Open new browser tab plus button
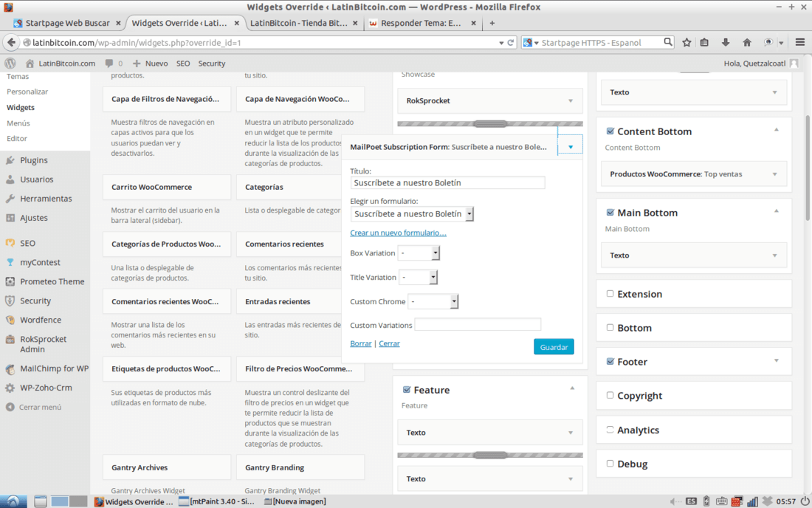Viewport: 812px width, 508px height. pos(492,23)
